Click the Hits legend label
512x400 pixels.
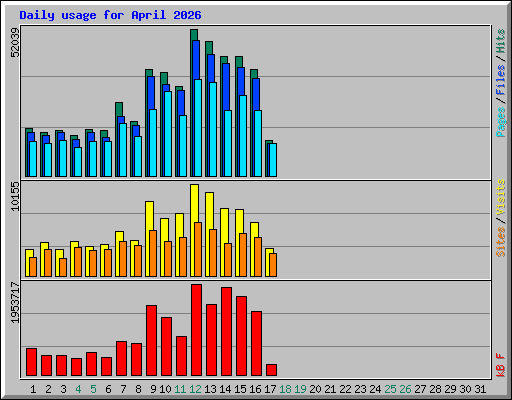point(501,41)
